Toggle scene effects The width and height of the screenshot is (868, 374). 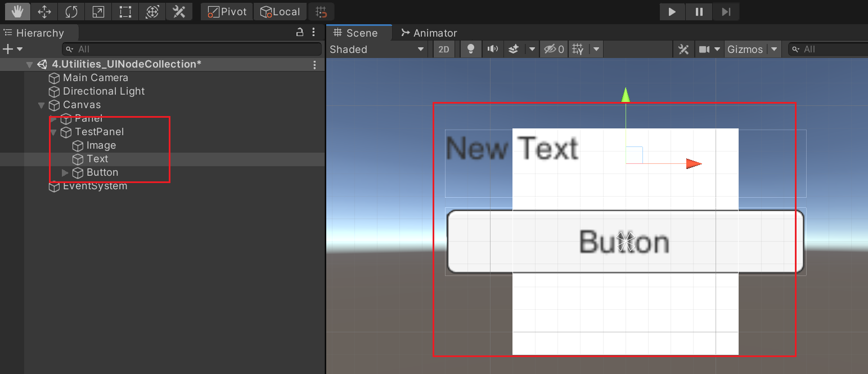(x=513, y=50)
